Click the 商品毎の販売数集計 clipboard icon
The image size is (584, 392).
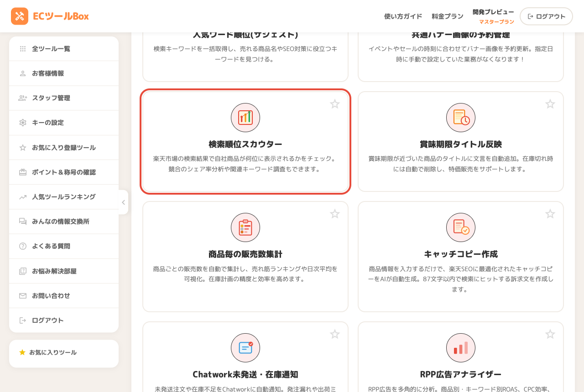tap(245, 227)
